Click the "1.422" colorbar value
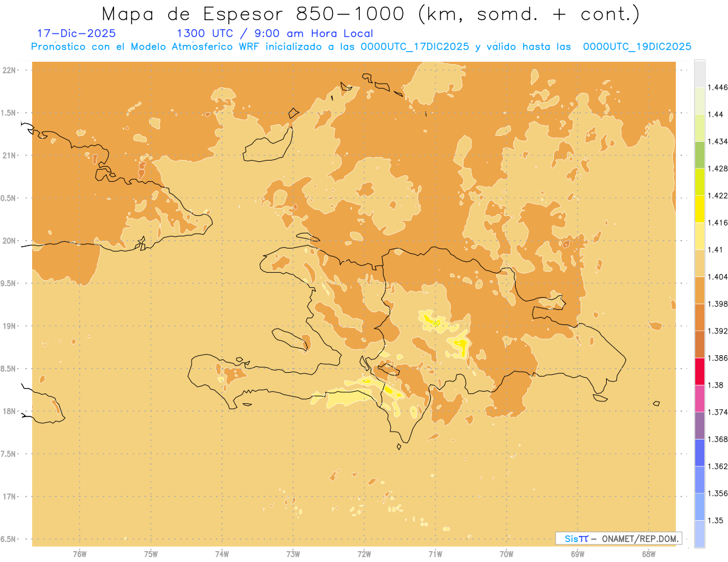This screenshot has height=562, width=728. pos(716,196)
